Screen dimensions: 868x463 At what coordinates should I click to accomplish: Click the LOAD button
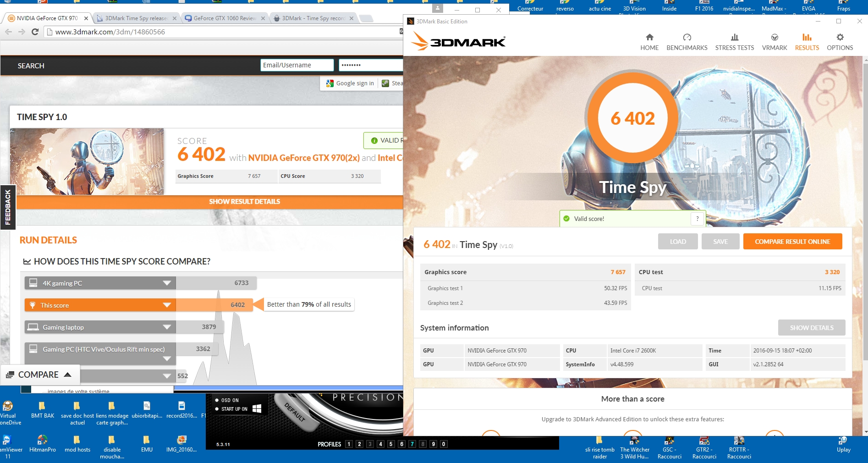(x=678, y=242)
